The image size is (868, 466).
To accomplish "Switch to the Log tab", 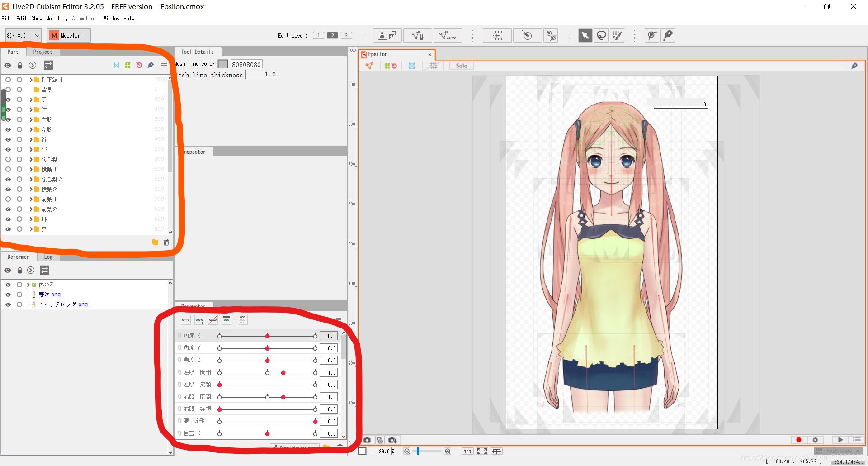I will (x=48, y=257).
